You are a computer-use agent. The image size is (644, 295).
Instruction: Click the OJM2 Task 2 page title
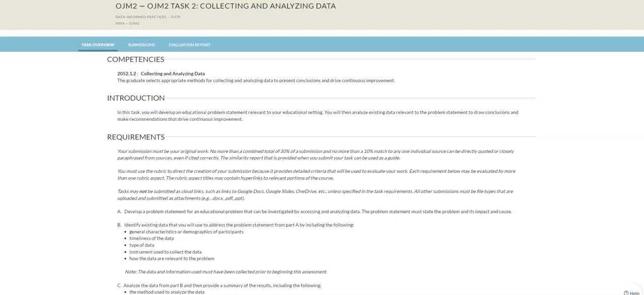pos(225,6)
